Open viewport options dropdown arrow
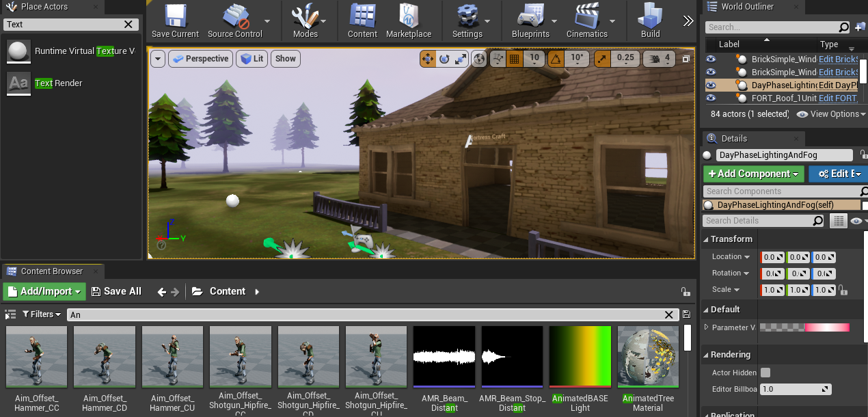The height and width of the screenshot is (417, 868). pos(159,59)
